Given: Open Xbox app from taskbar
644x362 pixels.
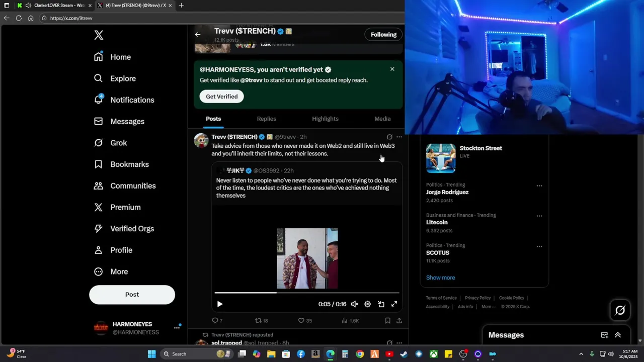Looking at the screenshot, I should click(433, 354).
